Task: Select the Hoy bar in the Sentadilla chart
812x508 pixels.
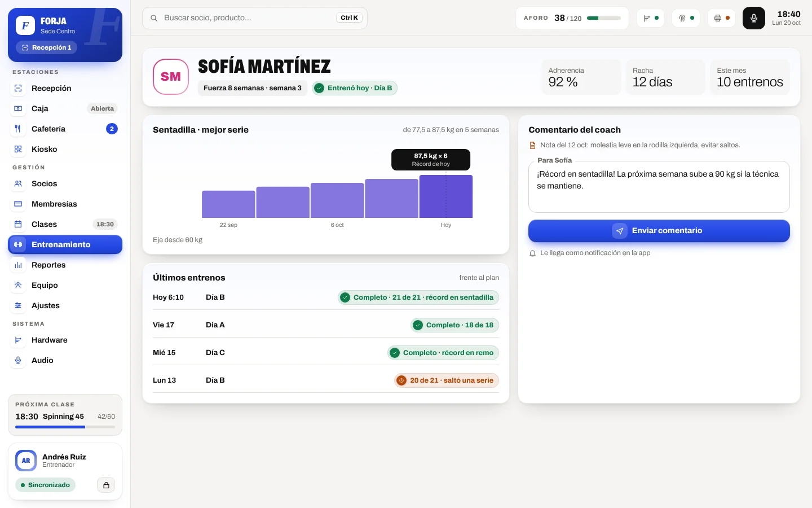Action: tap(446, 196)
